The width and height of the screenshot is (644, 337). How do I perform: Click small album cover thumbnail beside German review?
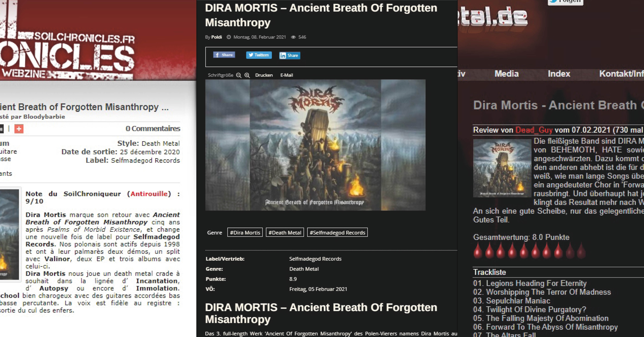pyautogui.click(x=502, y=168)
